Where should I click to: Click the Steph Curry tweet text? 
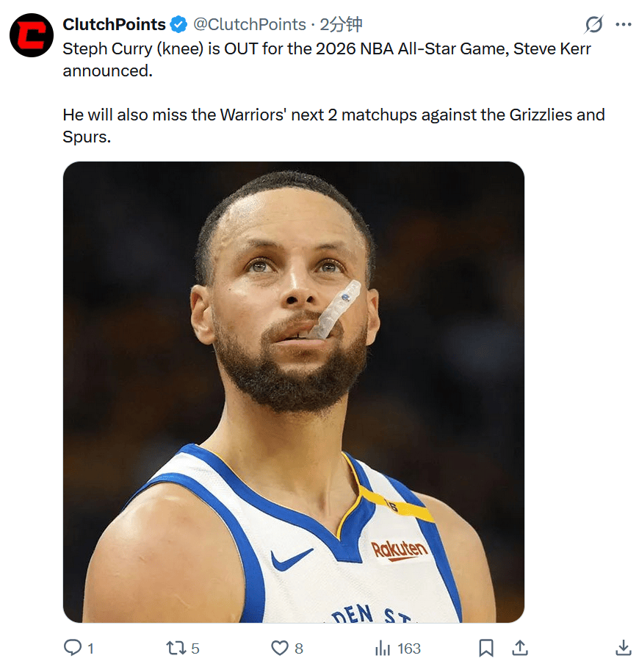click(327, 60)
